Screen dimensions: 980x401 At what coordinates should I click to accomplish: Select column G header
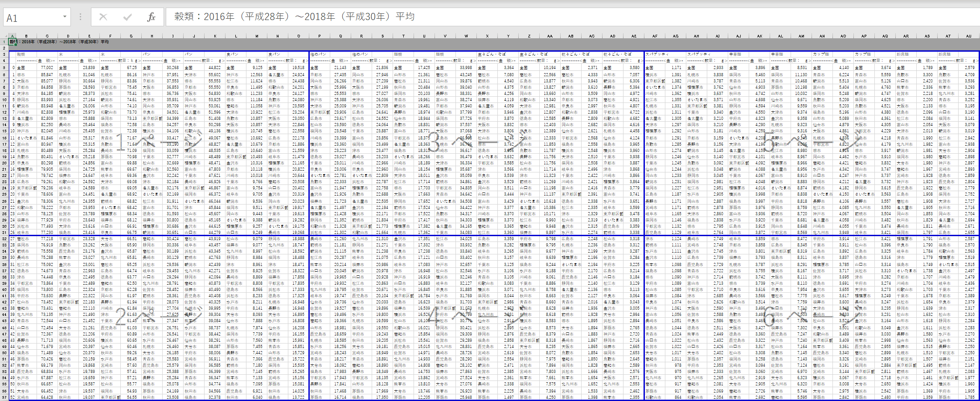(131, 36)
